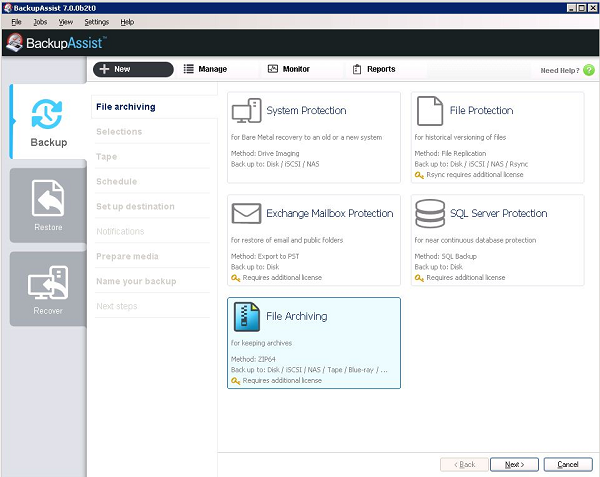Open the Recover sidebar icon

tap(48, 283)
